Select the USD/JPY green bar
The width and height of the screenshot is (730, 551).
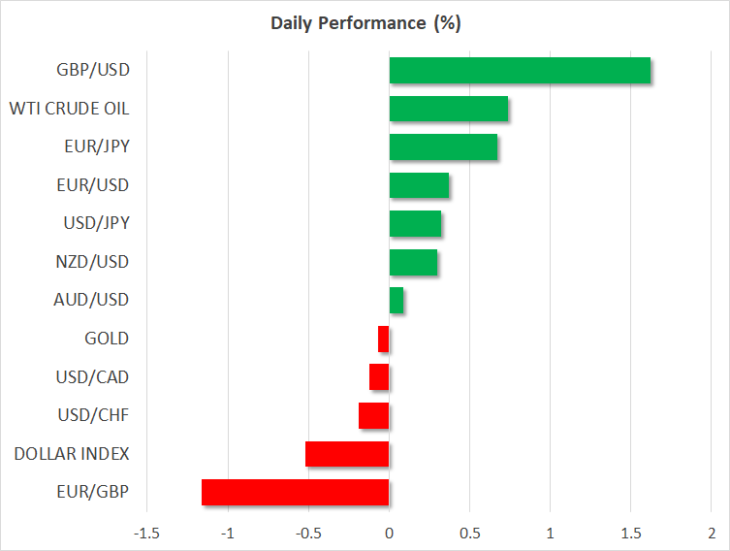pyautogui.click(x=415, y=223)
